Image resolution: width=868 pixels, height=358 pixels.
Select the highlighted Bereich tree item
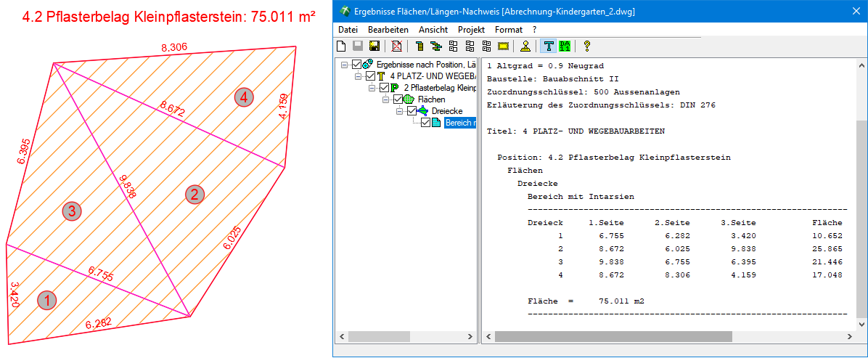pos(459,123)
